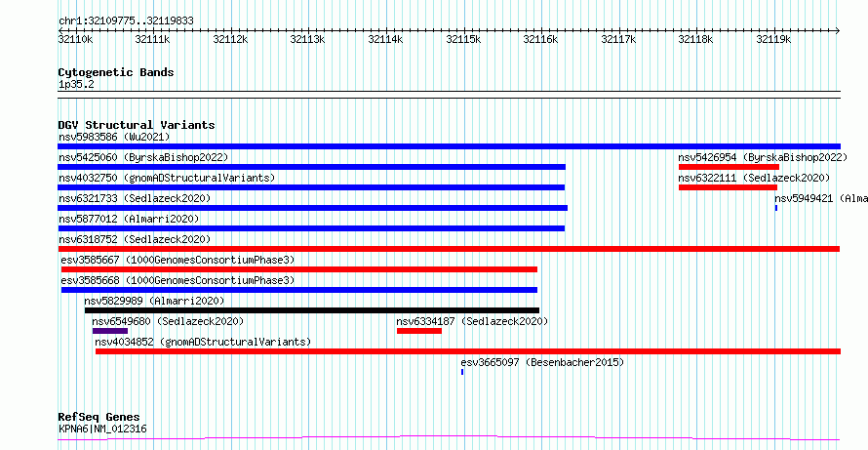
Task: Click the red bar under nsv4034852
Action: pyautogui.click(x=468, y=351)
